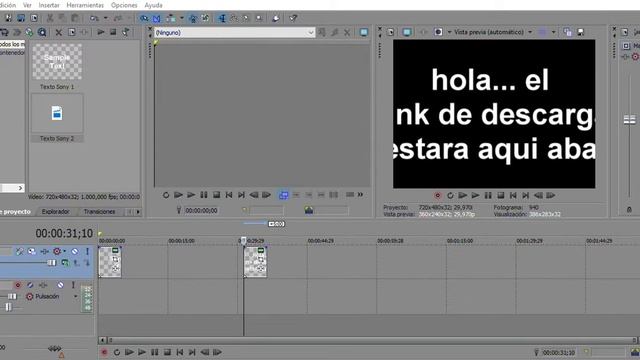The image size is (640, 360).
Task: Switch to the Transiciones tab
Action: tap(99, 211)
